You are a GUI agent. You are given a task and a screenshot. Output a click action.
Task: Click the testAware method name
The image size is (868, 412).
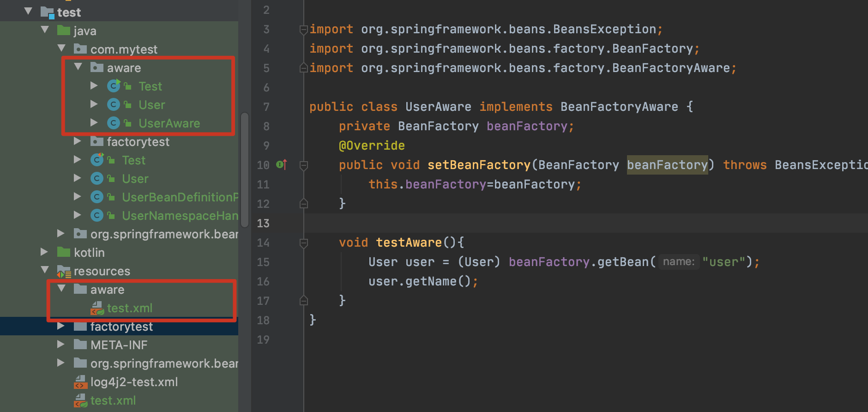point(409,242)
